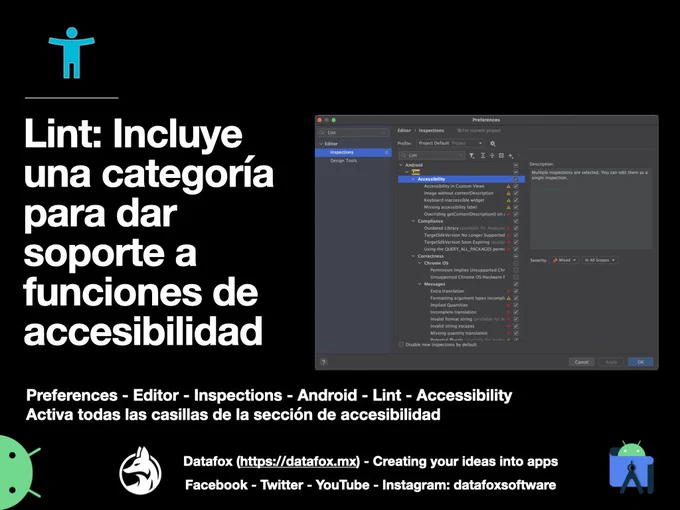Select Using the QUERY_ALL_PACKAGES permission row
The image size is (680, 510).
point(464,249)
